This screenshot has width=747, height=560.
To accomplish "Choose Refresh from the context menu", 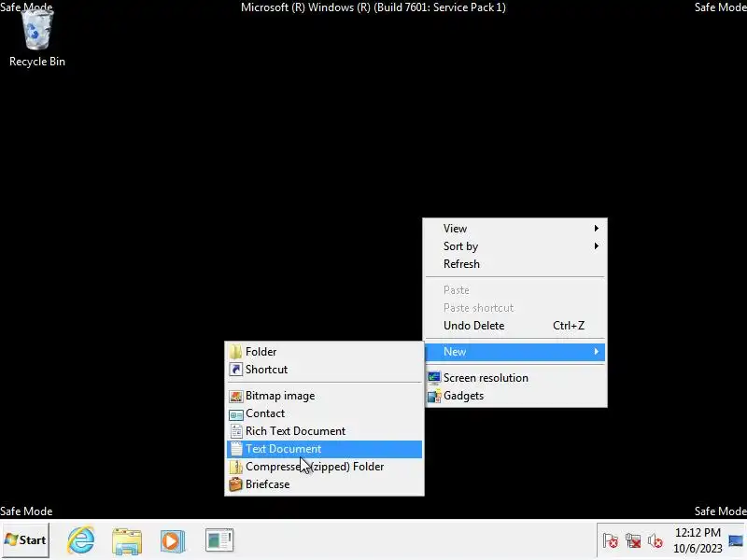I will tap(515, 264).
